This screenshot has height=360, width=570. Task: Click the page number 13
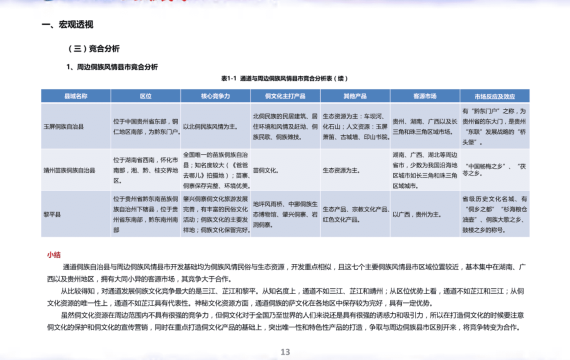(285, 352)
